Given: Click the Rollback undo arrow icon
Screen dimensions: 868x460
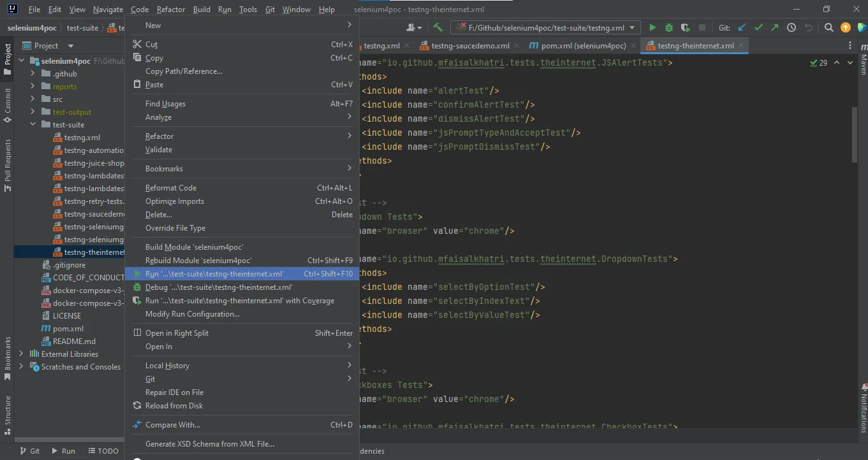Looking at the screenshot, I should tap(808, 27).
